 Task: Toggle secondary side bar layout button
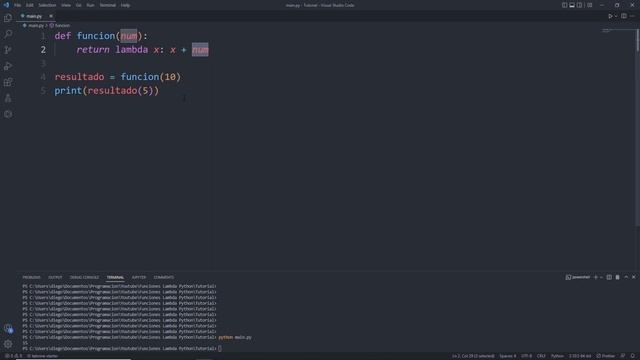[580, 5]
